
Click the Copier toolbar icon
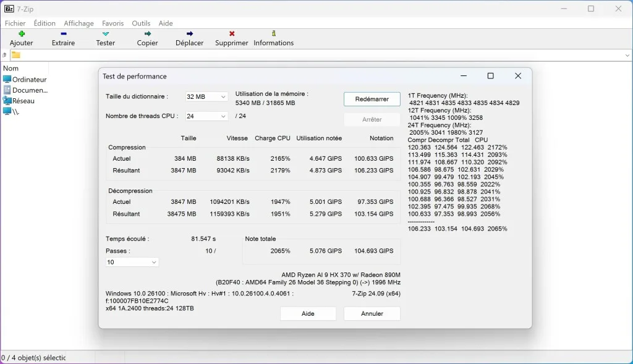[x=147, y=34]
